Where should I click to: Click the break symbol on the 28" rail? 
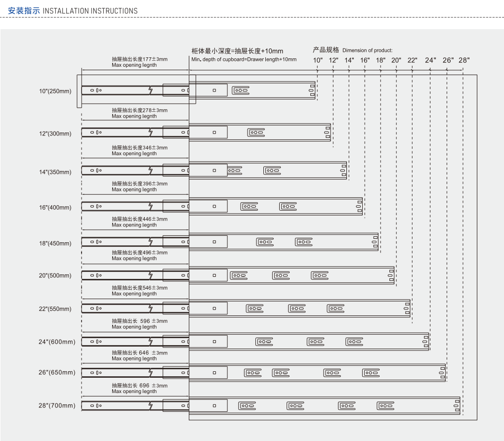click(151, 405)
